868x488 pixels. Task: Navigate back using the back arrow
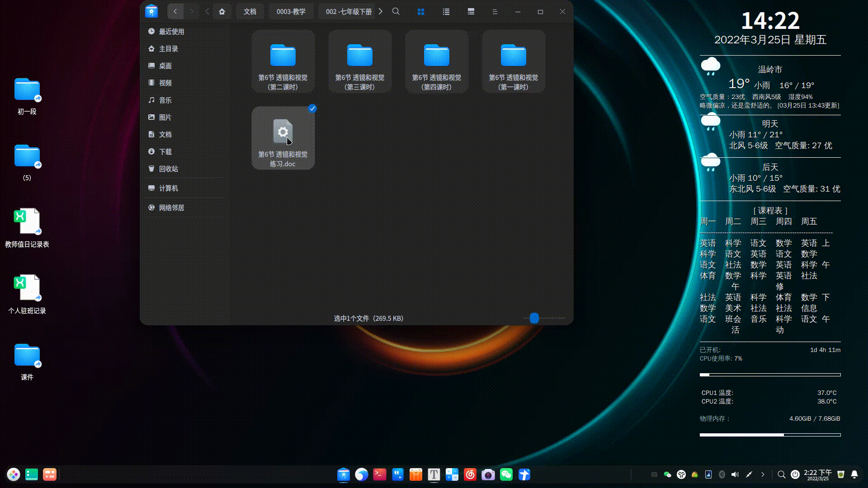(175, 11)
